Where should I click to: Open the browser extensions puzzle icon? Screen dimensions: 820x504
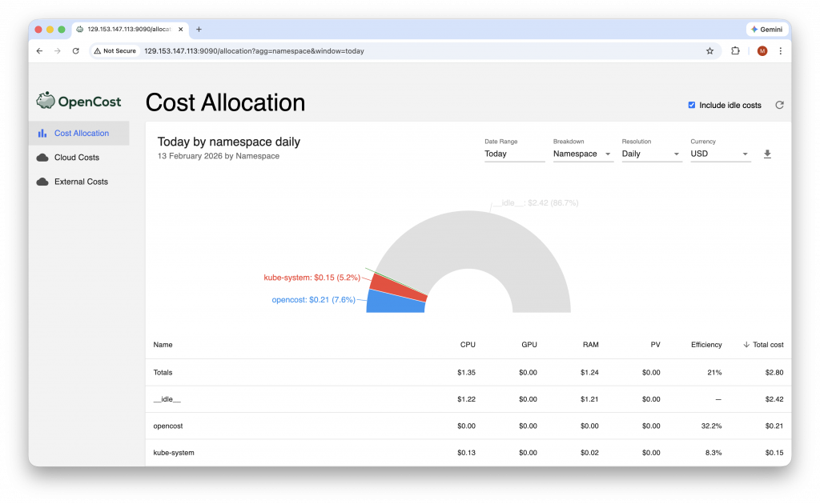pyautogui.click(x=735, y=50)
